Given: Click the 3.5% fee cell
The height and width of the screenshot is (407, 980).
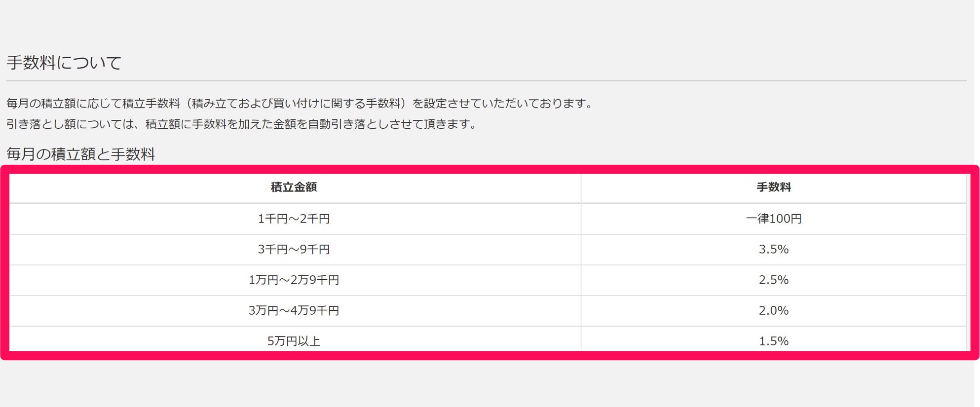Looking at the screenshot, I should coord(773,249).
